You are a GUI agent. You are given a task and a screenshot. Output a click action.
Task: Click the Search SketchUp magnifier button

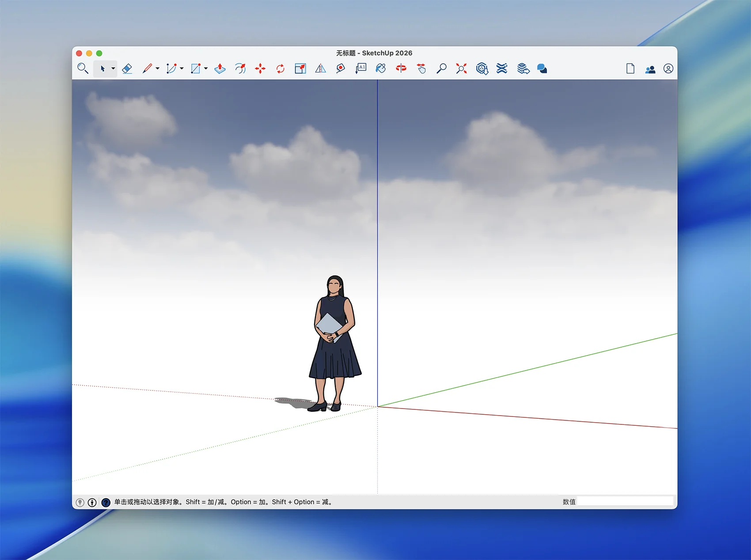[x=83, y=68]
